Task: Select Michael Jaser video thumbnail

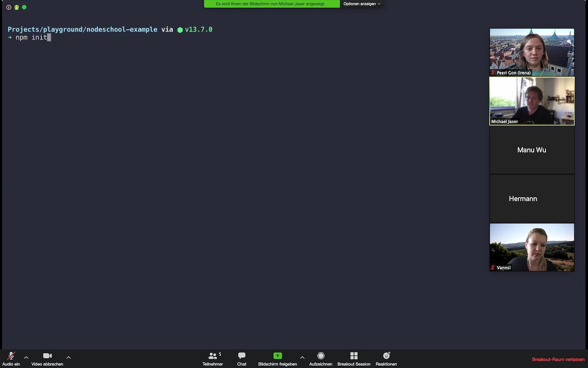Action: pyautogui.click(x=532, y=101)
